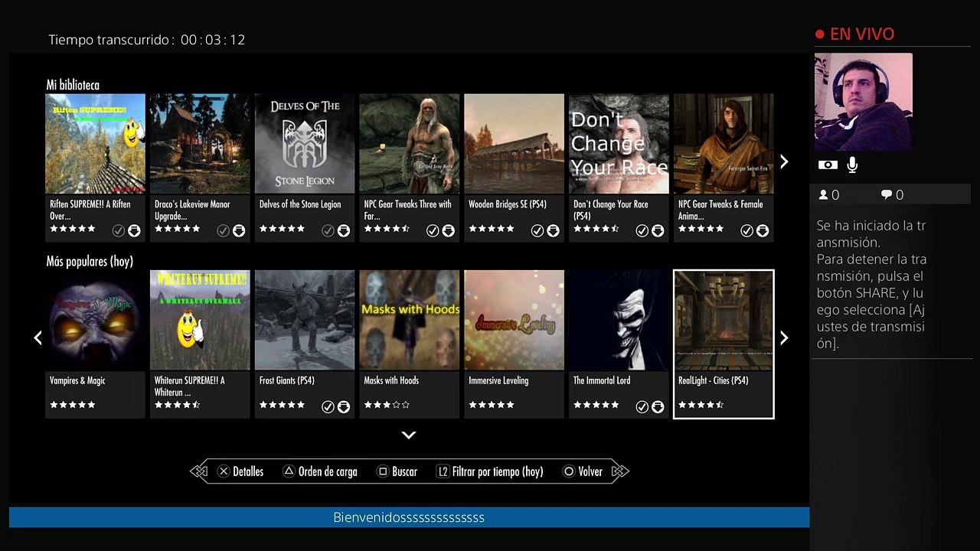
Task: Toggle enabled checkmark on Wooden Bridges SE
Action: 537,230
